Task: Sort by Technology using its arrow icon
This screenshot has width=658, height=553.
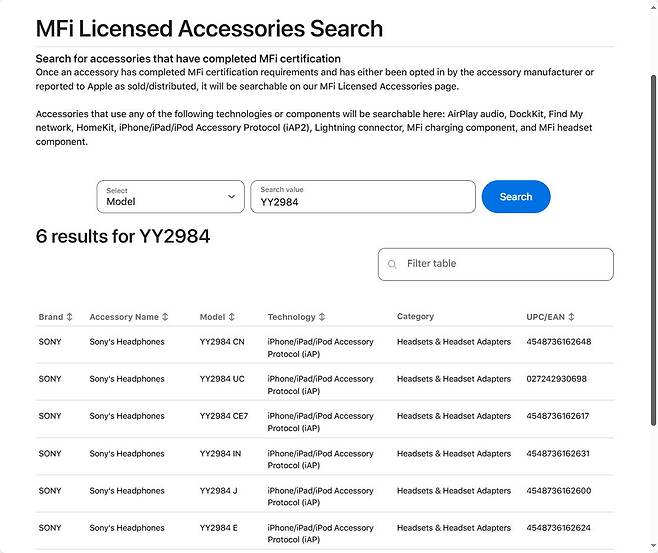Action: [x=322, y=317]
